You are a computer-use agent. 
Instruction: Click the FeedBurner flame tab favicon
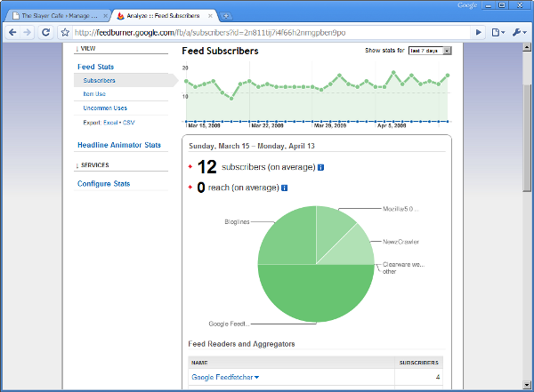click(120, 16)
